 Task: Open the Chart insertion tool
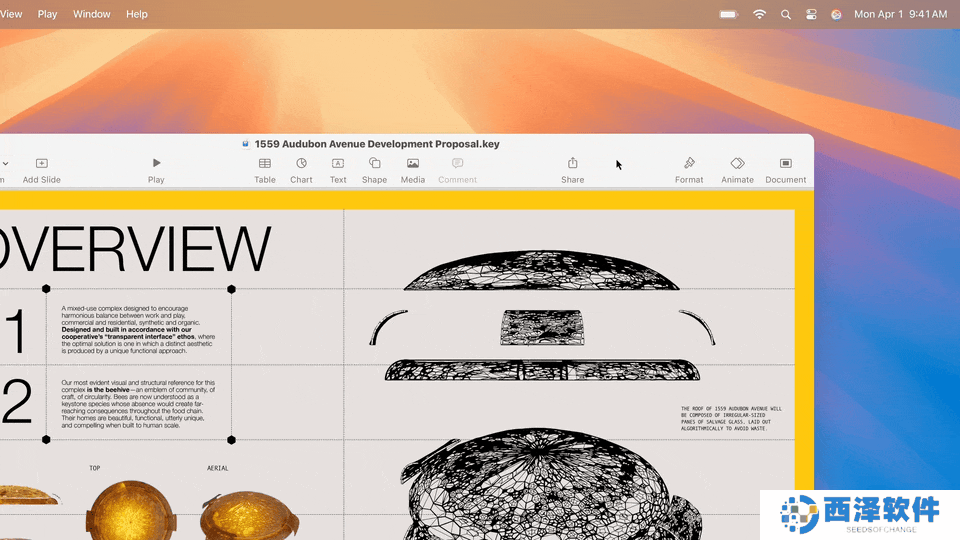coord(301,169)
